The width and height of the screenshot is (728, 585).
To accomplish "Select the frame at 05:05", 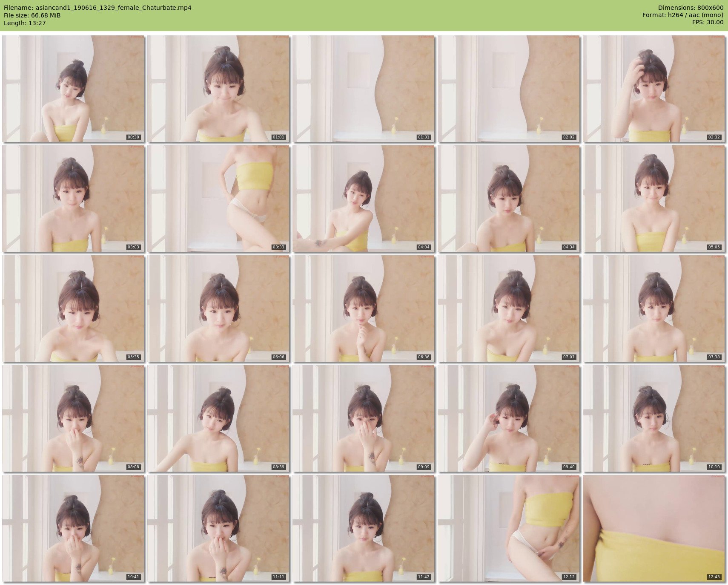I will point(654,199).
